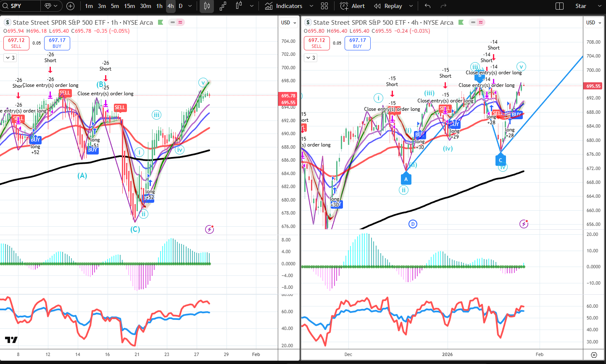Image resolution: width=606 pixels, height=364 pixels.
Task: Click the circled iii wave label on 1h chart
Action: 156,115
